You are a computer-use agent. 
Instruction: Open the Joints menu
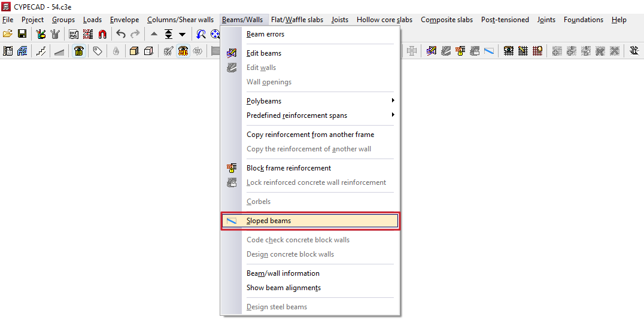pyautogui.click(x=546, y=20)
